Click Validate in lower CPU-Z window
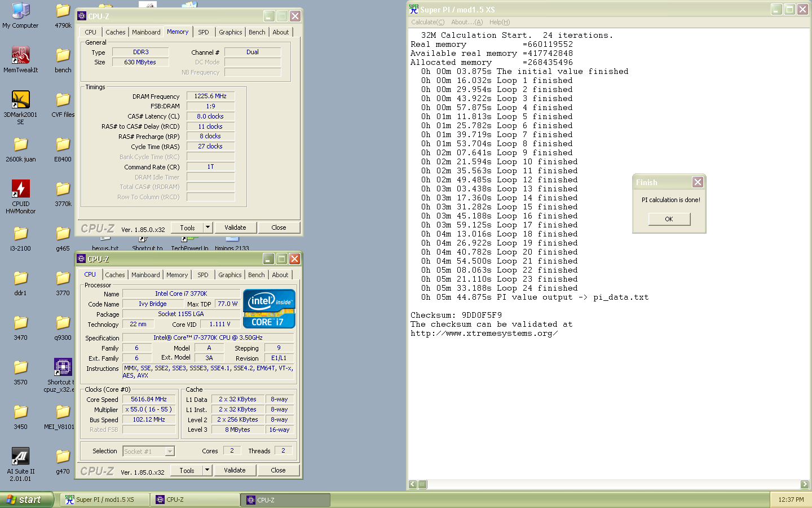The height and width of the screenshot is (508, 812). coord(235,470)
